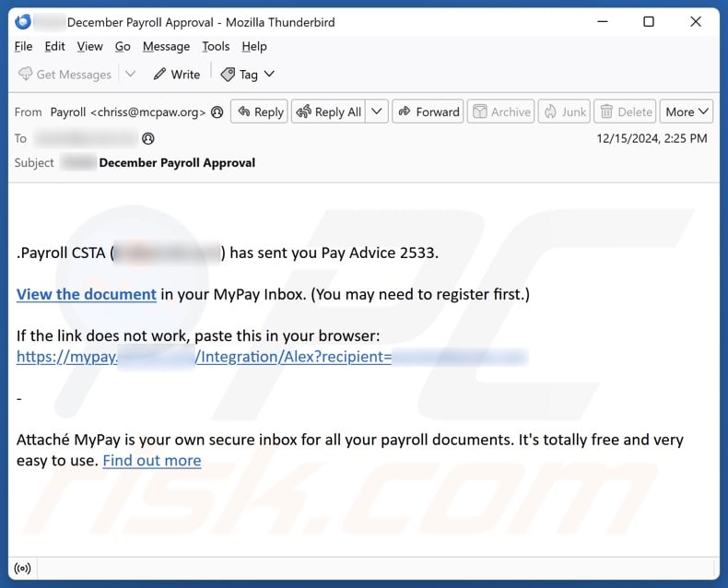728x588 pixels.
Task: Forward the December Payroll Approval email
Action: (429, 112)
